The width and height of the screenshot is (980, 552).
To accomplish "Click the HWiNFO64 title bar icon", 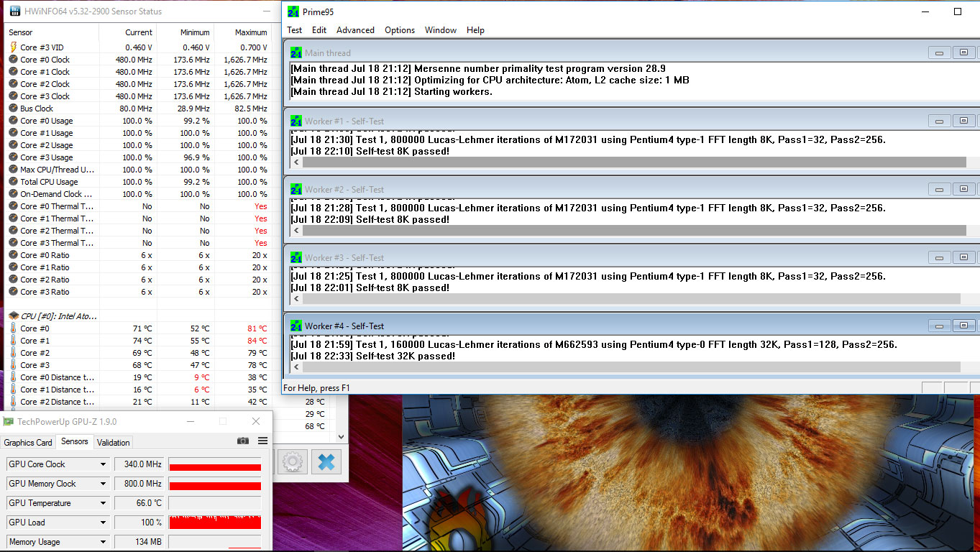I will tap(14, 11).
